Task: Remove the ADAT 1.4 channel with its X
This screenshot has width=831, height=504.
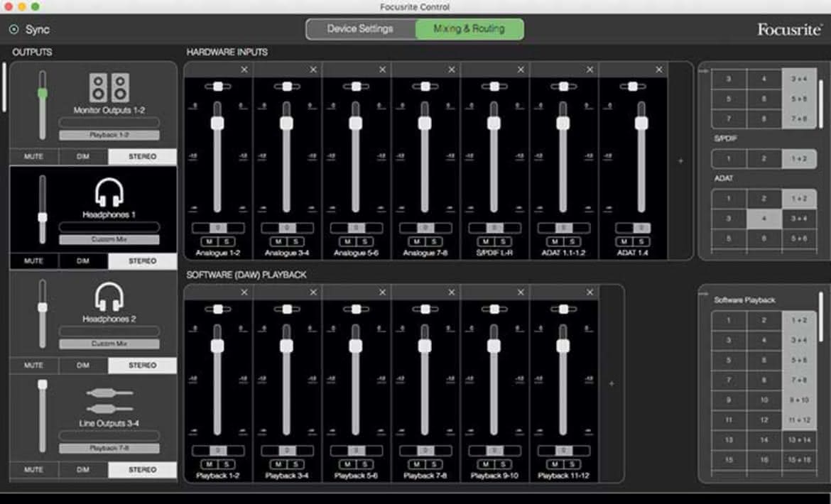Action: point(659,70)
